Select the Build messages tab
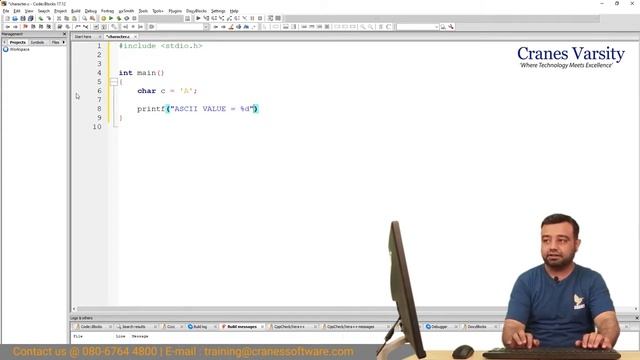Screen dimensions: 640x360 pyautogui.click(x=242, y=327)
